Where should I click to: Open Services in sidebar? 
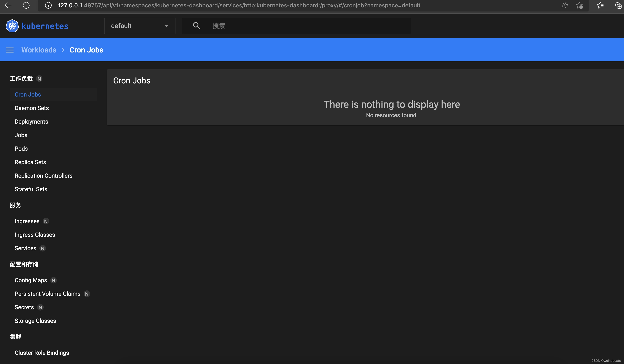(25, 248)
